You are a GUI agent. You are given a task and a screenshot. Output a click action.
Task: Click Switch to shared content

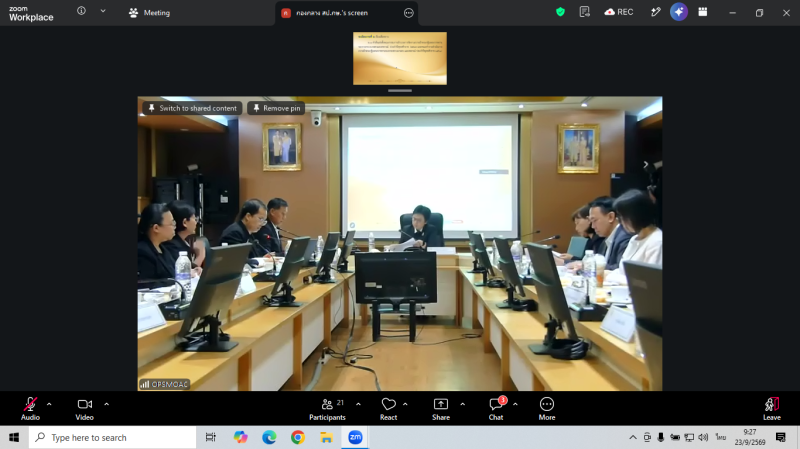(192, 108)
